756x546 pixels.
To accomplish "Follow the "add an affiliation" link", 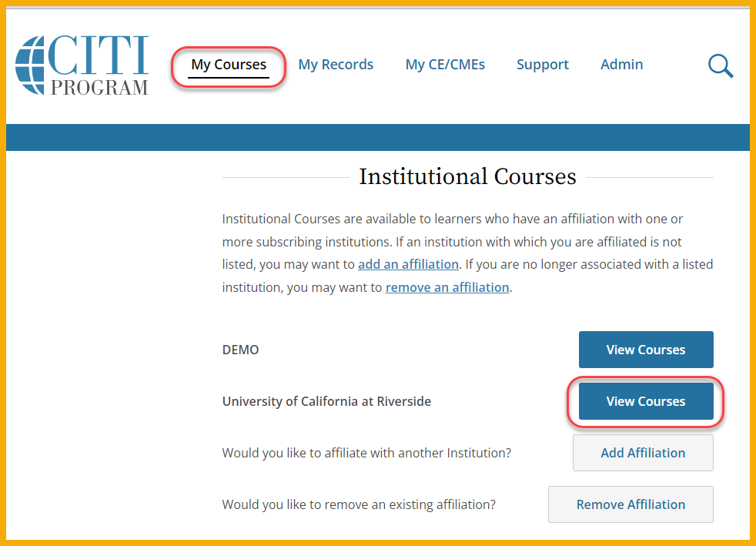I will coord(408,264).
